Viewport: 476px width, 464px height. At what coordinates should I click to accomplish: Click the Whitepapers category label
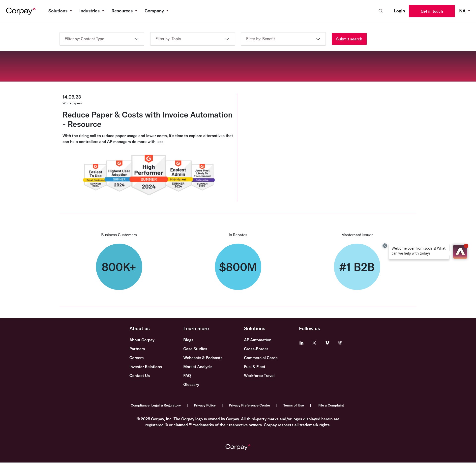pos(72,103)
